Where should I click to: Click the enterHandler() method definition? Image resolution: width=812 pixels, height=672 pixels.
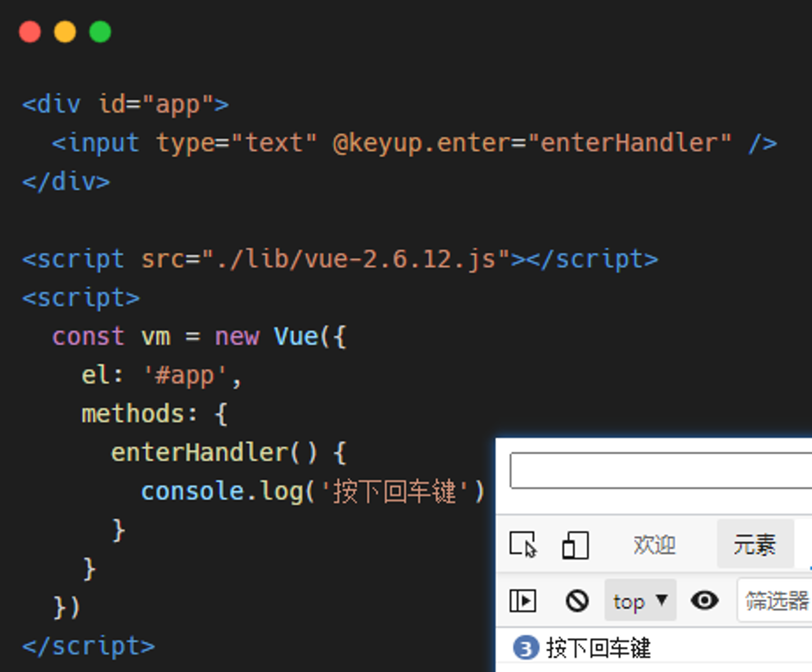point(229,453)
